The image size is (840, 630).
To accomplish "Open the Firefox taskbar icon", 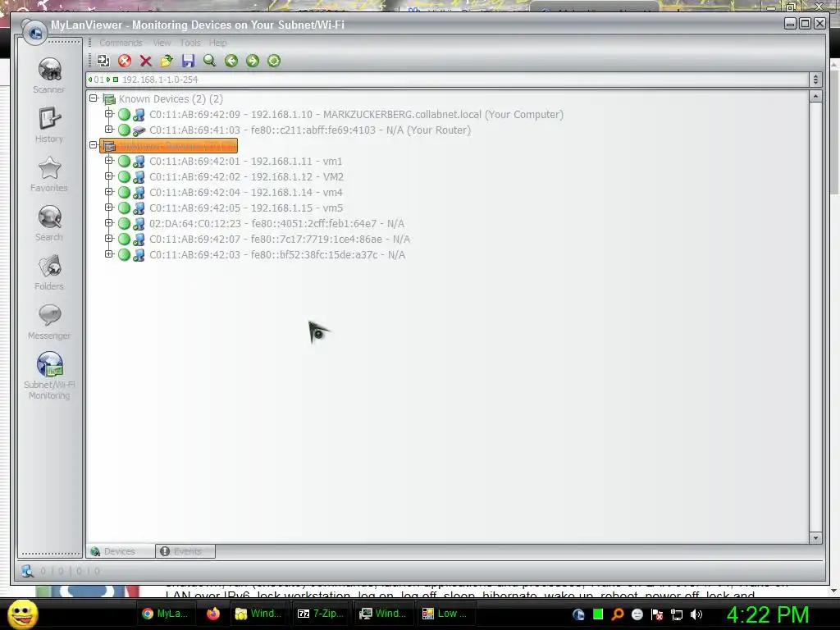I will 213,614.
